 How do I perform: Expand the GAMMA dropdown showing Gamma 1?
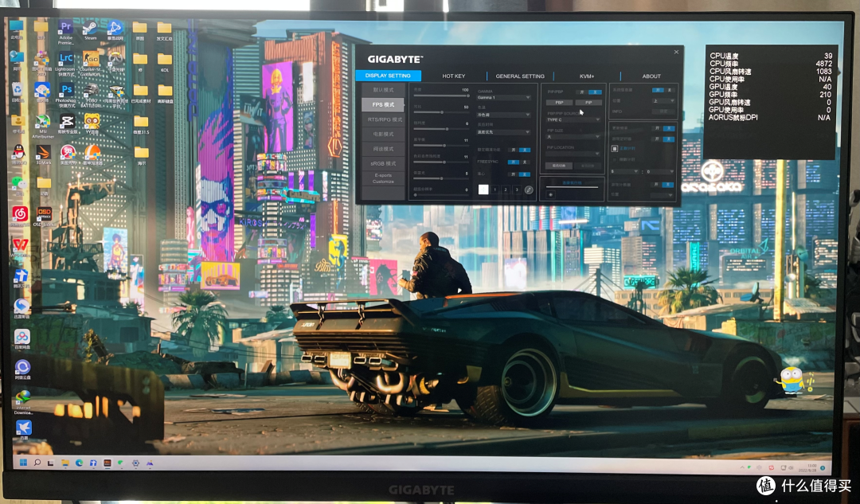pos(503,98)
